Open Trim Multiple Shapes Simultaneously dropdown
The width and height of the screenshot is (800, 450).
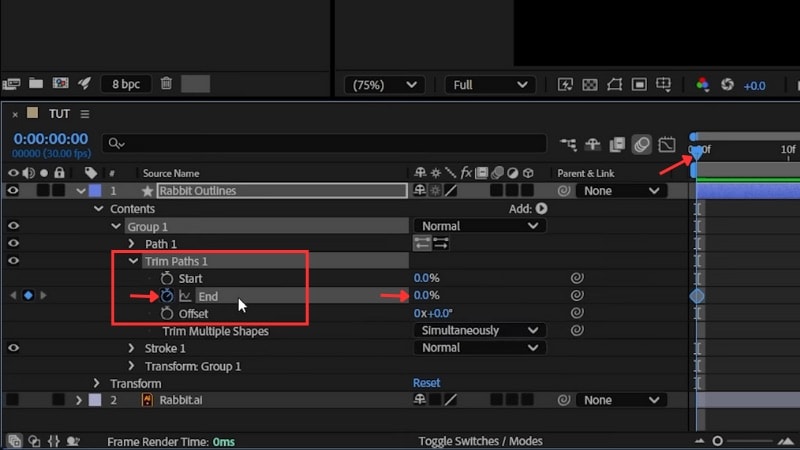click(x=480, y=330)
